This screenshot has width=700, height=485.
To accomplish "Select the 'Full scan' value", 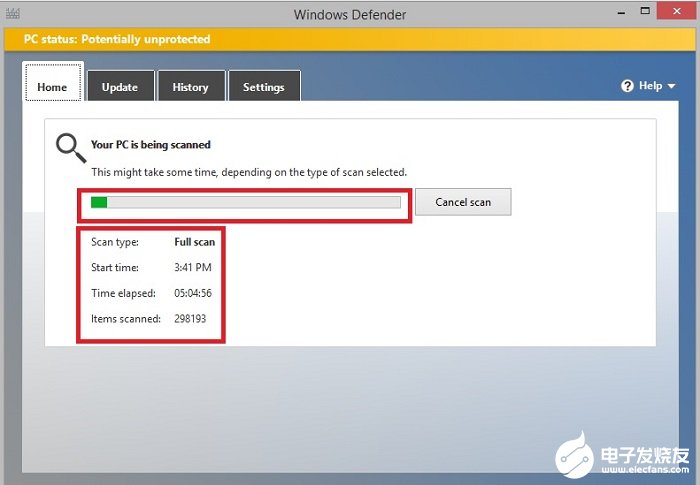I will click(x=195, y=242).
